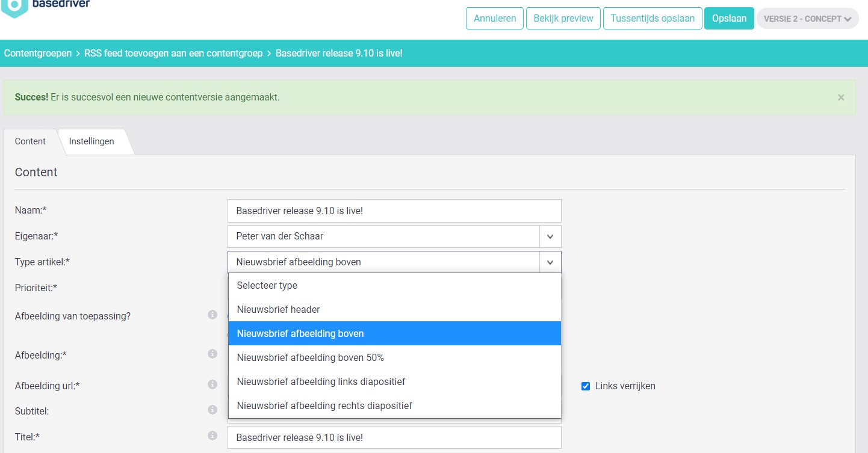Click info icon beside Subtitel label
Image resolution: width=868 pixels, height=453 pixels.
tap(212, 410)
